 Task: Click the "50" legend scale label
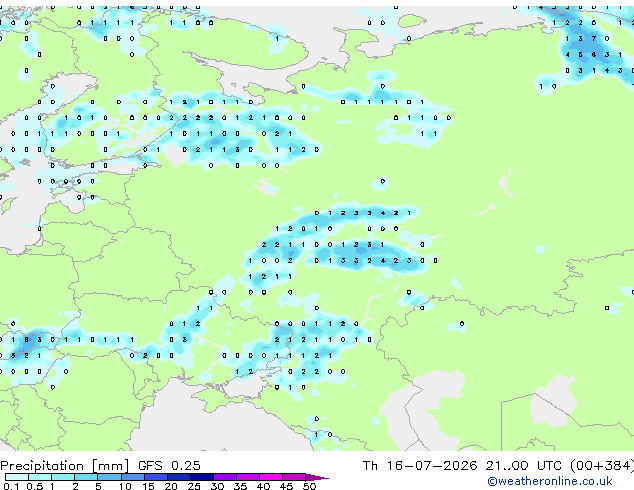pyautogui.click(x=309, y=486)
